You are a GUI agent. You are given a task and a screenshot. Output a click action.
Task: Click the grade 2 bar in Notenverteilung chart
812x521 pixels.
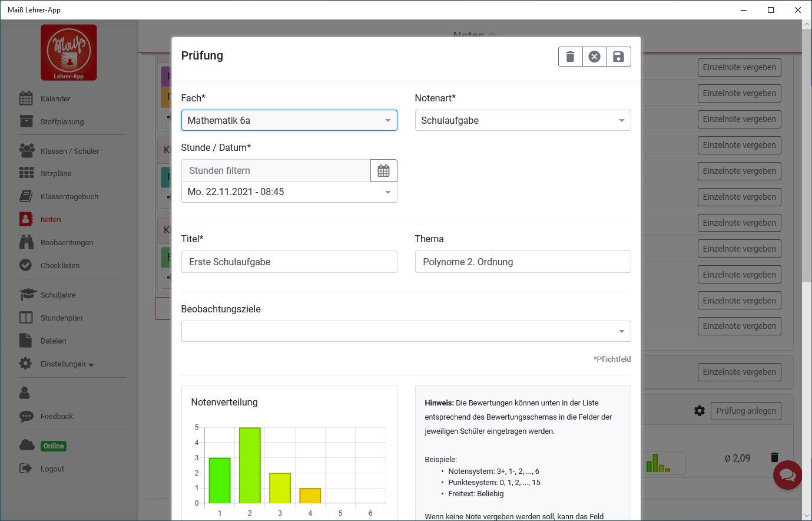(x=250, y=466)
